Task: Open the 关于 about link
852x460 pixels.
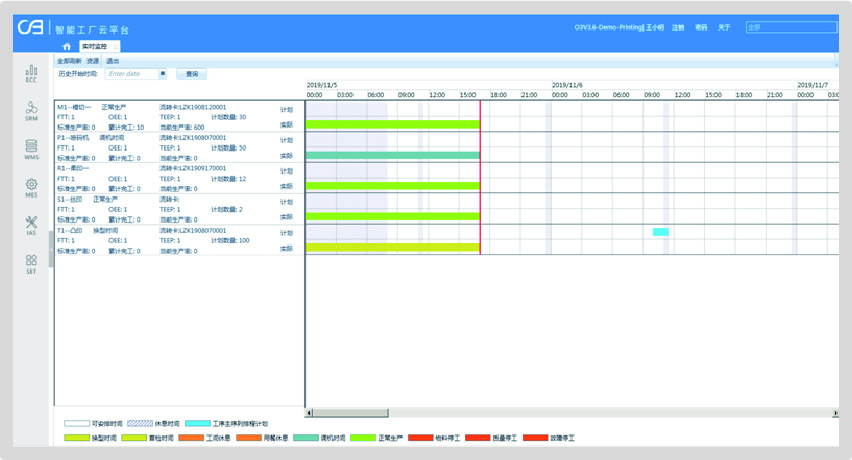Action: (x=724, y=28)
